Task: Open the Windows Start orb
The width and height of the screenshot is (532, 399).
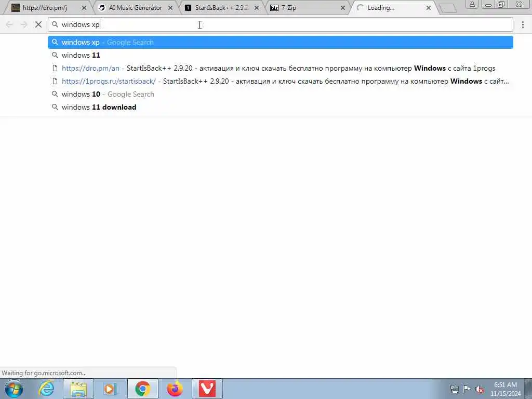Action: click(14, 389)
